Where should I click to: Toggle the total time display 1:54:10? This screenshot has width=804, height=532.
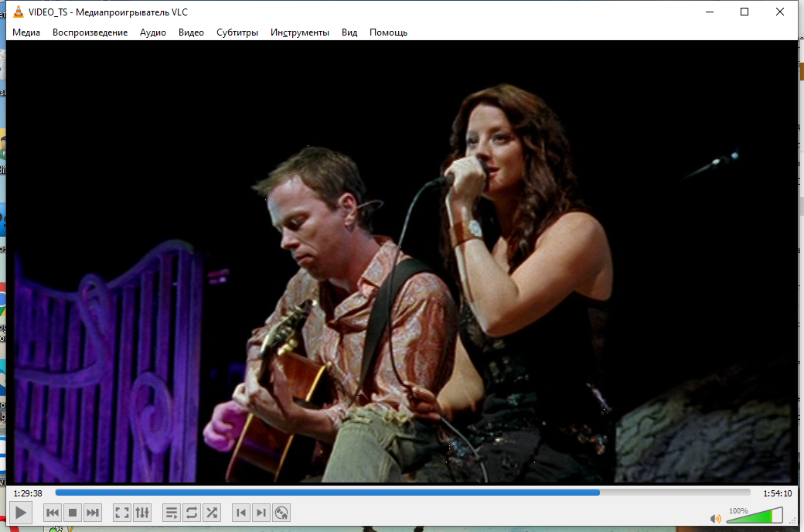pyautogui.click(x=778, y=493)
